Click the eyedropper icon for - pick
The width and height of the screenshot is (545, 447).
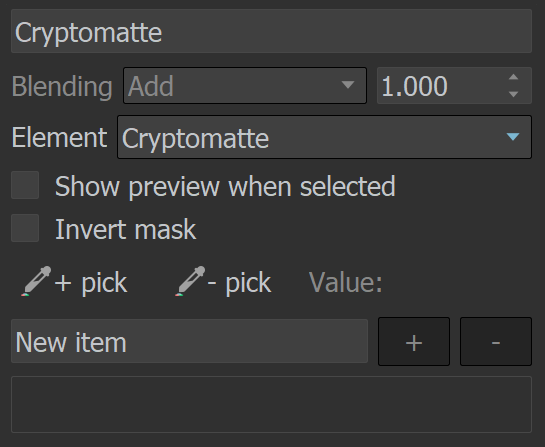point(190,282)
